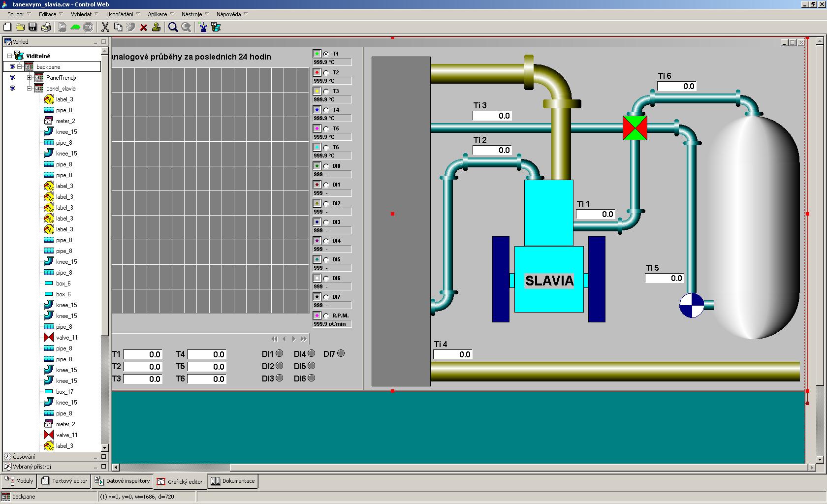Hide PanelTrendy using its eye icon
Screen dimensions: 827x504
click(13, 78)
